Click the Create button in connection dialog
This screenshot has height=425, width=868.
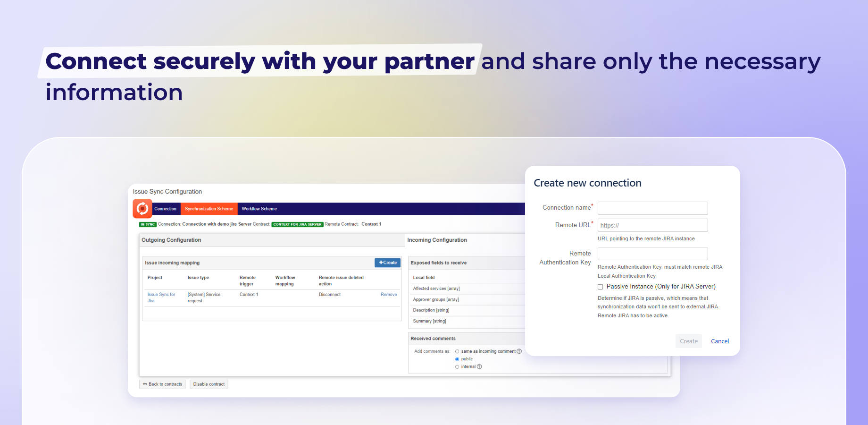tap(689, 341)
